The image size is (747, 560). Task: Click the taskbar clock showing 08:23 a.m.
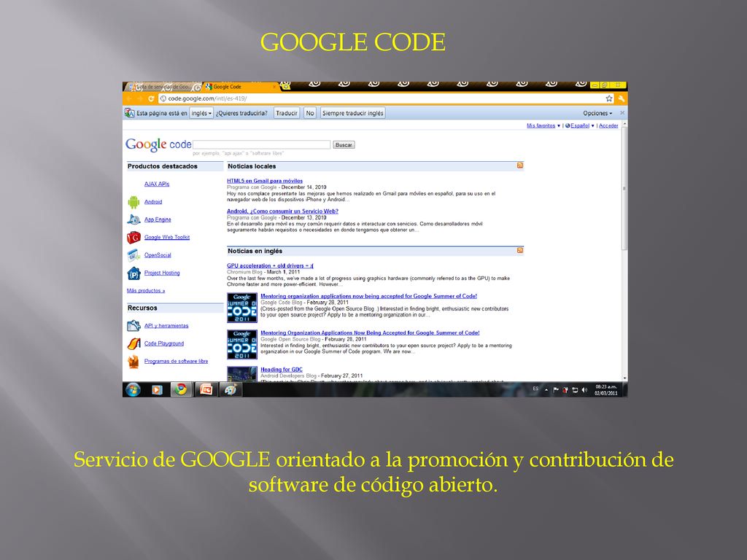pyautogui.click(x=606, y=390)
